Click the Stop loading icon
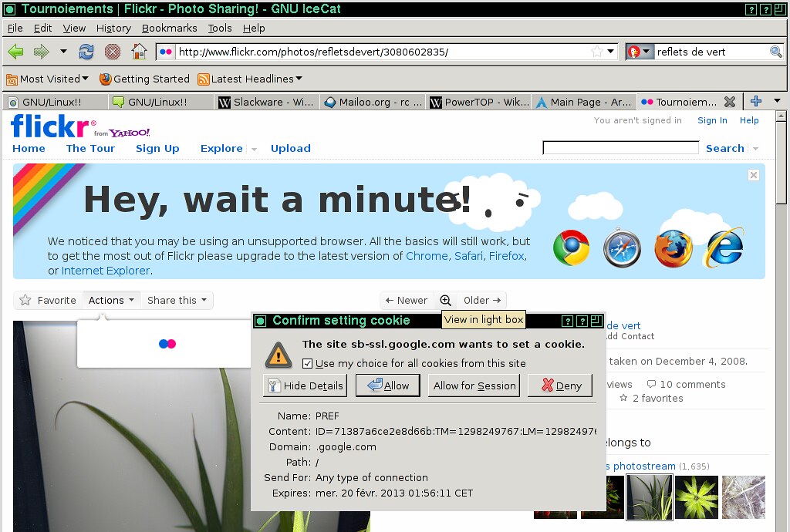Viewport: 790px width, 532px height. pyautogui.click(x=113, y=52)
